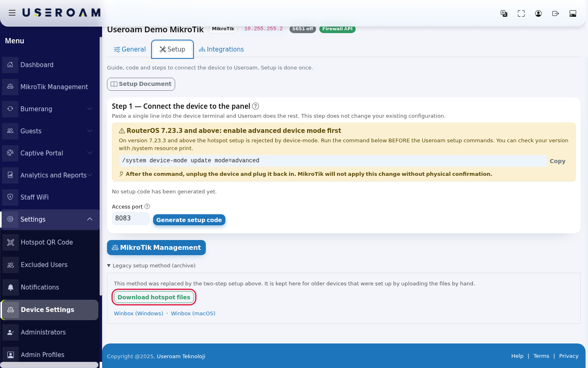588x368 pixels.
Task: Expand the Guests submenu chevron
Action: [90, 131]
